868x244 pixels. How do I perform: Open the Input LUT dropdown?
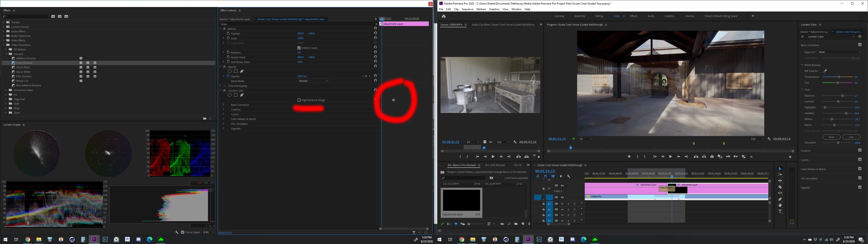[x=839, y=52]
